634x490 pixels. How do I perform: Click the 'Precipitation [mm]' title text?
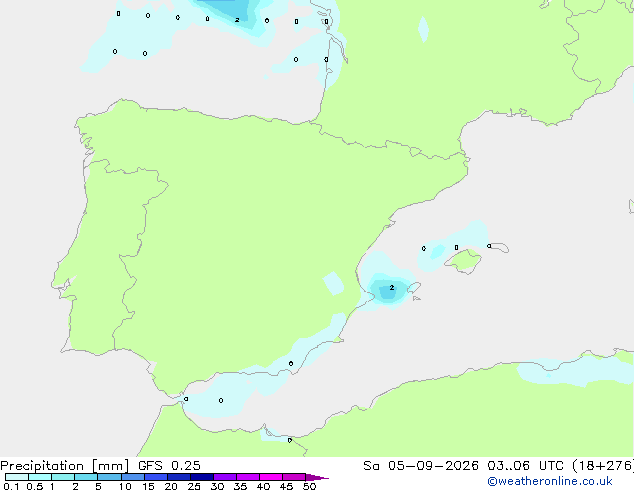[64, 466]
